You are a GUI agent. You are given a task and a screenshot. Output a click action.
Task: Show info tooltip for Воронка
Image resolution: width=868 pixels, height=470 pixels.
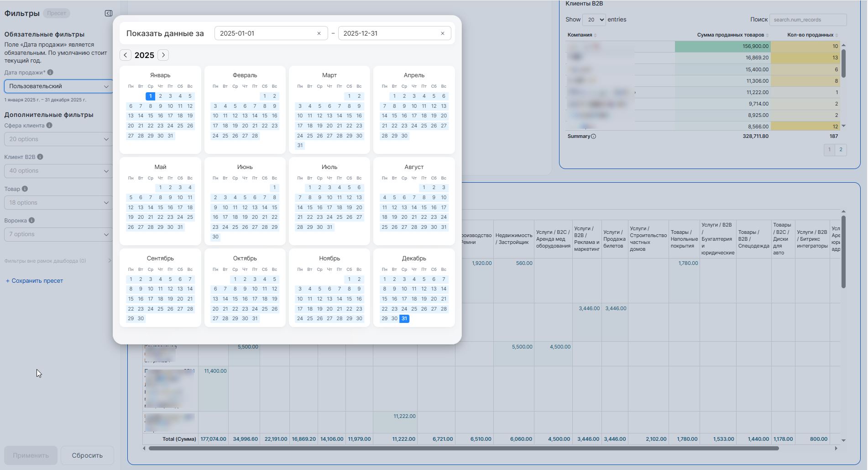coord(31,220)
